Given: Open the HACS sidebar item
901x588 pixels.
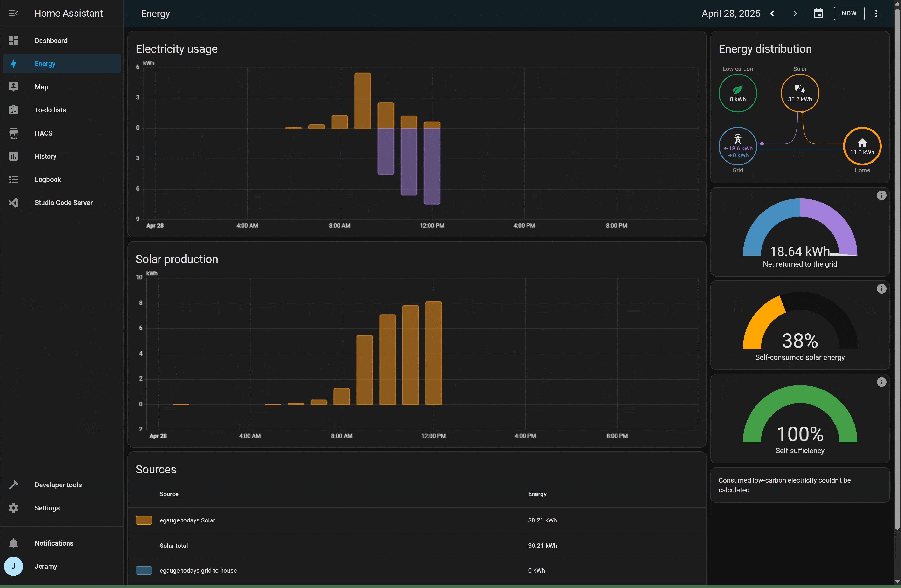Looking at the screenshot, I should [x=43, y=133].
